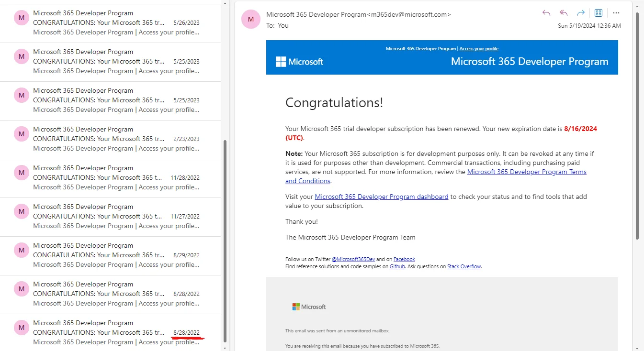Click the reading pane scrollbar thumb
This screenshot has width=644, height=351.
(x=637, y=125)
